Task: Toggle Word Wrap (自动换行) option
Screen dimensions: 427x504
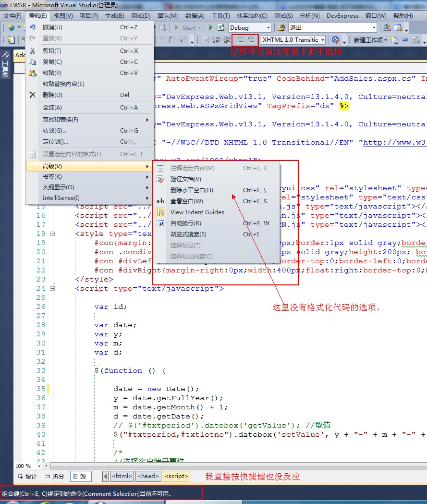Action: coord(186,223)
